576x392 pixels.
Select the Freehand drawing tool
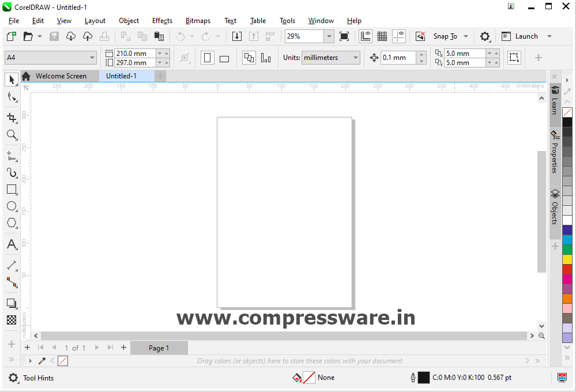pos(12,156)
